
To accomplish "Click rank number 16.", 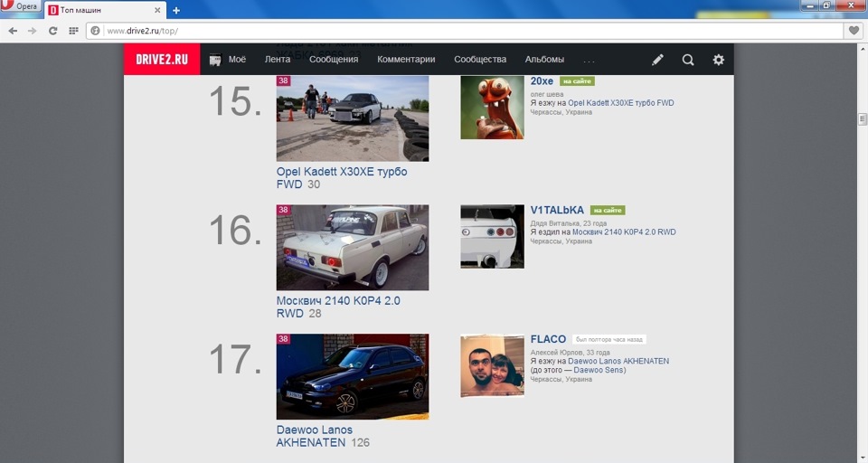I will (x=235, y=231).
